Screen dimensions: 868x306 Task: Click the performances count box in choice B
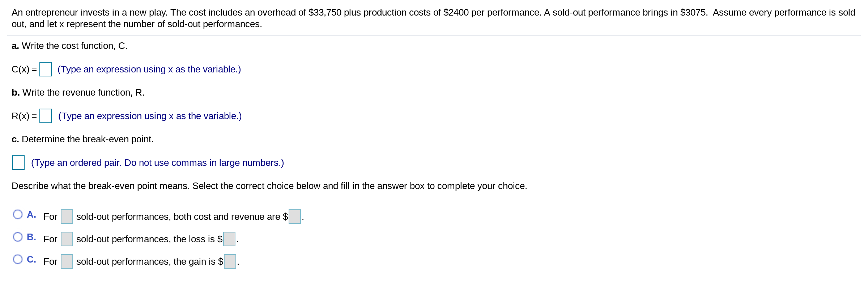pos(67,239)
